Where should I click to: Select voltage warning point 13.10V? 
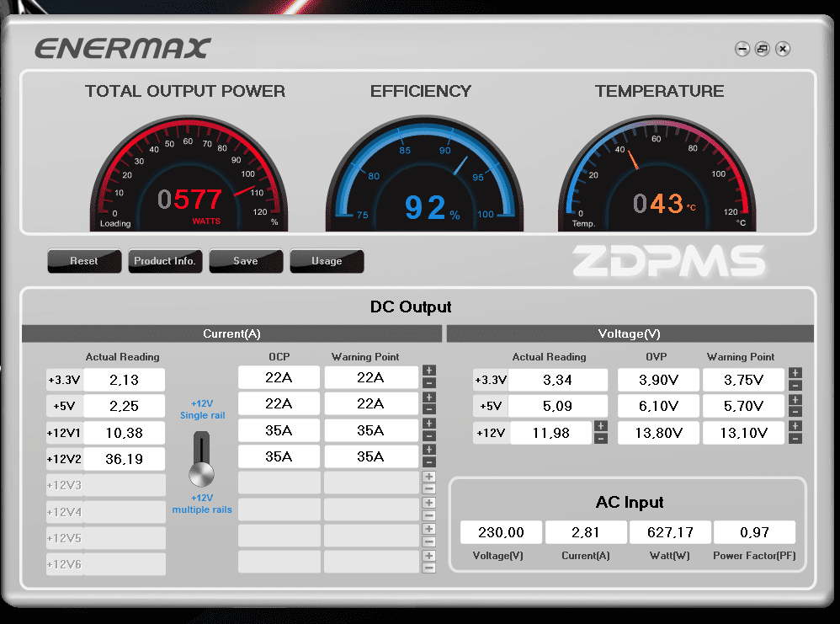(743, 433)
